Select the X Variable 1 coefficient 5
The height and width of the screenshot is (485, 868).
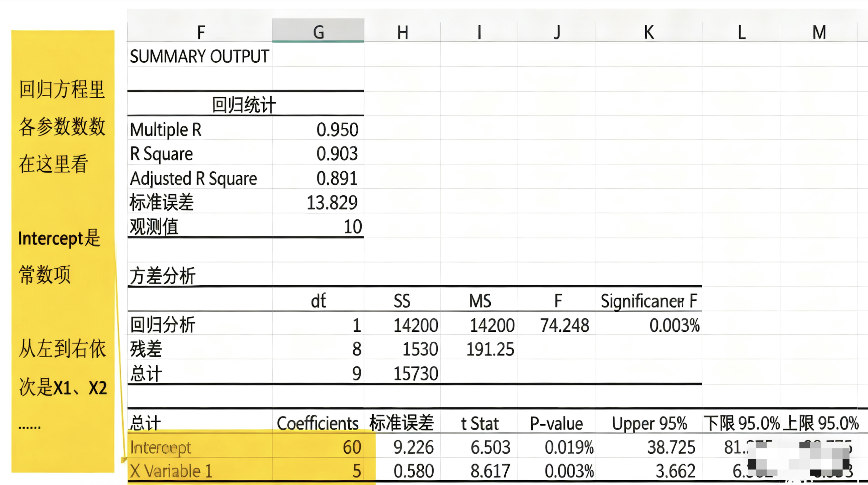[356, 471]
